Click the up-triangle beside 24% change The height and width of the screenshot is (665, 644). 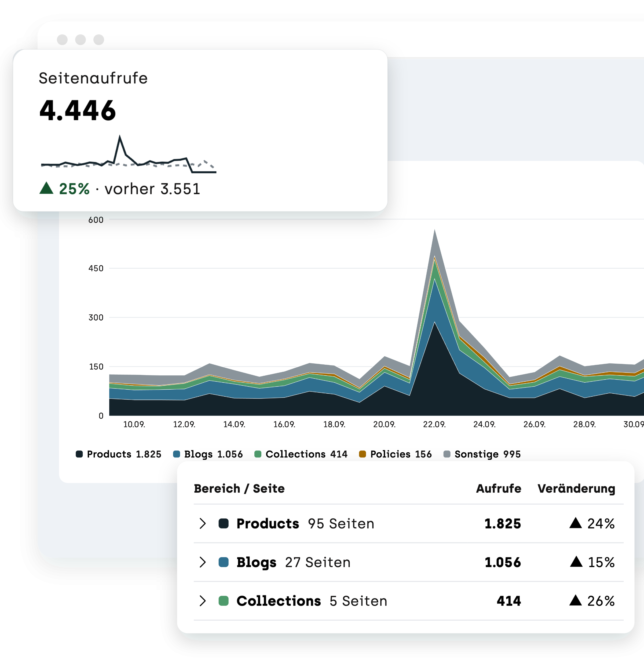point(575,523)
